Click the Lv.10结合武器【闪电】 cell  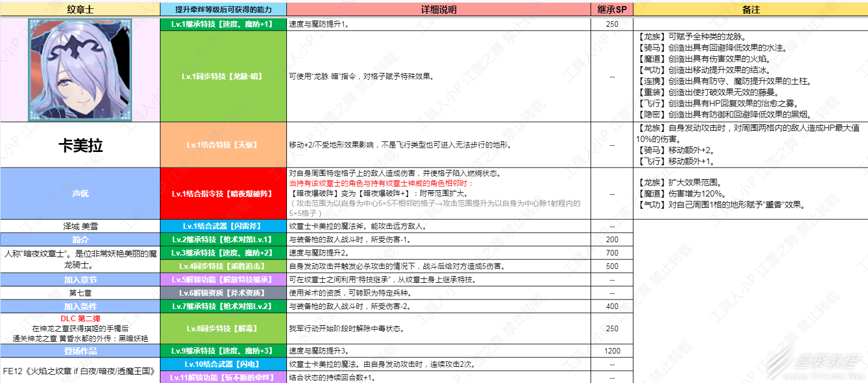tap(223, 364)
